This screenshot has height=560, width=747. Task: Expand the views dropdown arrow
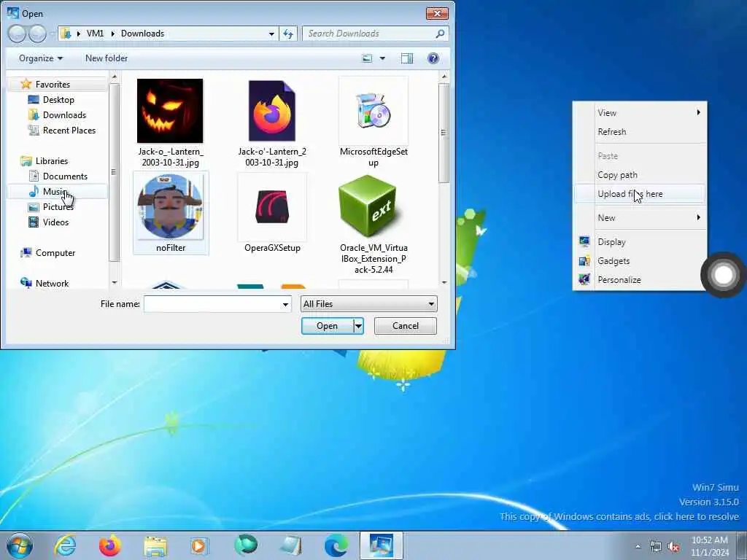[x=382, y=58]
